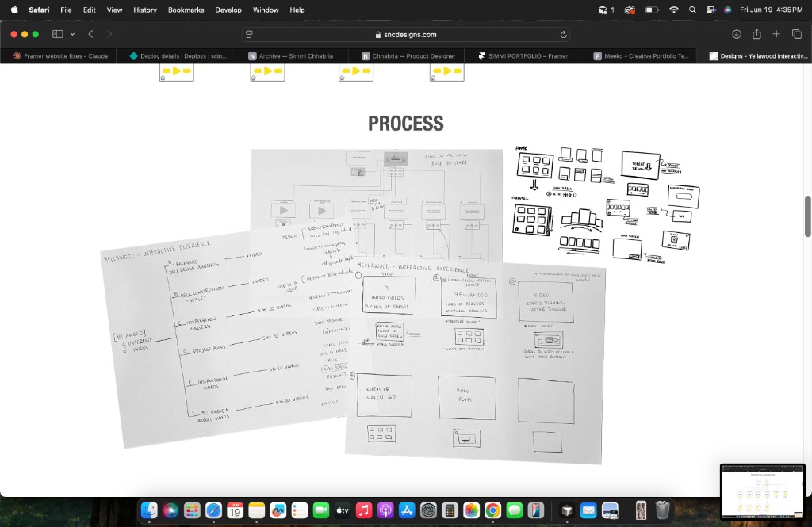Click the sncdesigns.com address field
812x527 pixels.
click(406, 34)
